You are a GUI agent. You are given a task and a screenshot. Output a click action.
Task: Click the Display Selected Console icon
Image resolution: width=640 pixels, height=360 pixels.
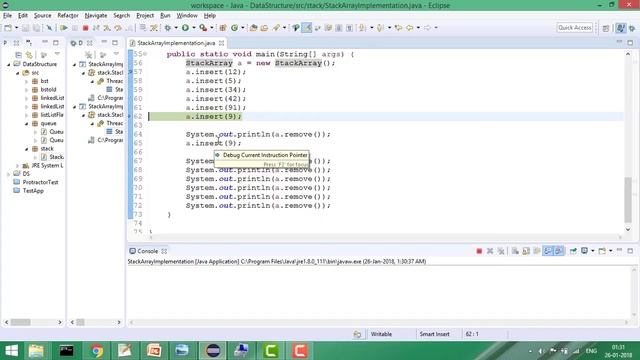pos(584,251)
